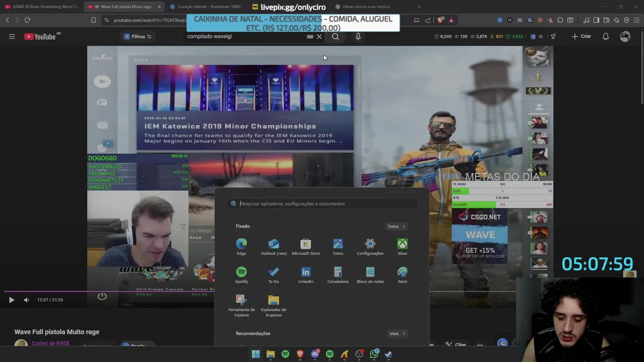The width and height of the screenshot is (644, 362).
Task: Mute the video volume
Action: (x=27, y=300)
